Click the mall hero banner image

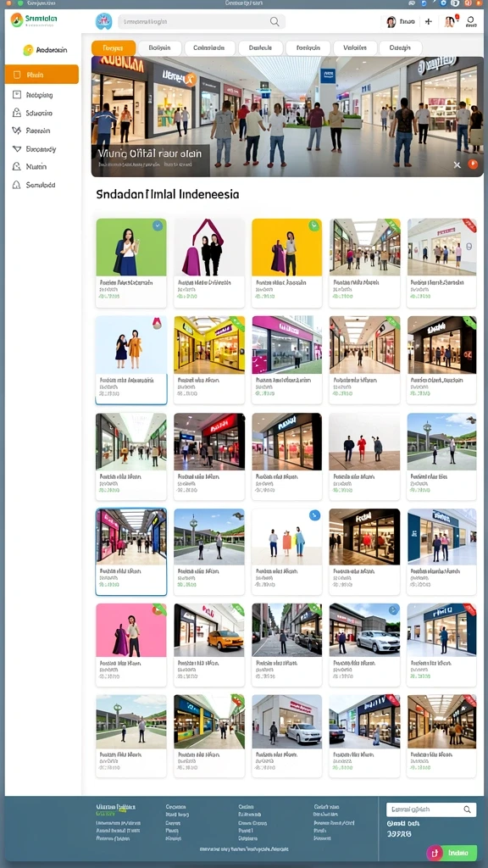(287, 116)
